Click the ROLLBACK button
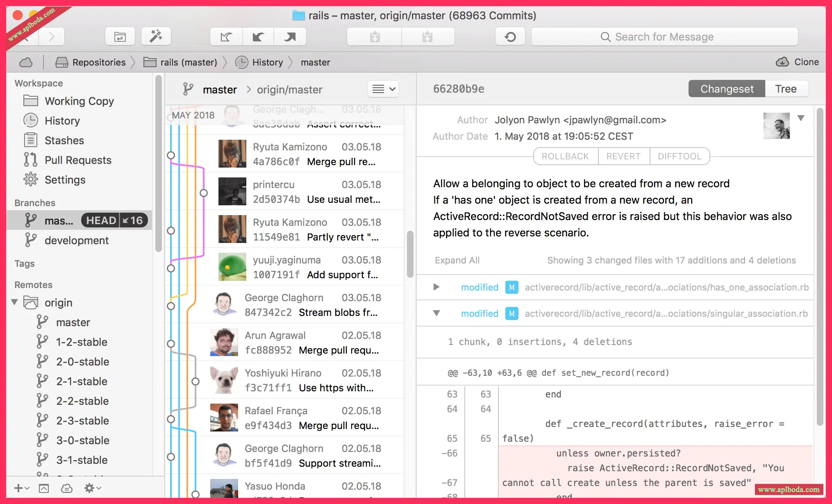The height and width of the screenshot is (504, 832). (x=565, y=156)
